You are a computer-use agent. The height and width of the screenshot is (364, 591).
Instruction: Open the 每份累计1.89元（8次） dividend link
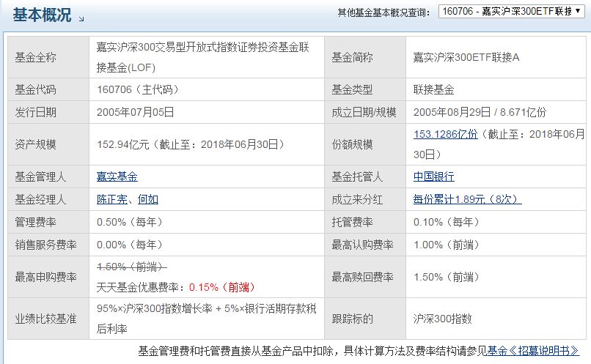[467, 199]
